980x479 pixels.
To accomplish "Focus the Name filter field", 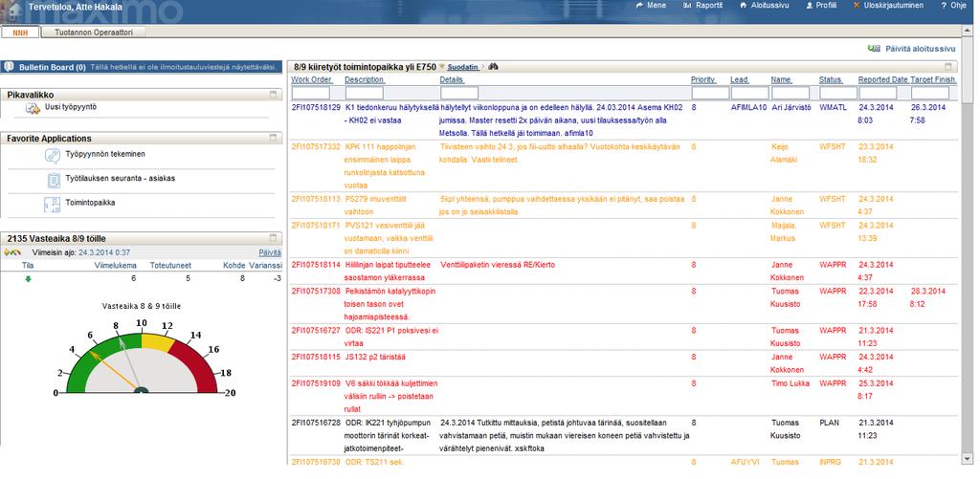I will (x=791, y=93).
